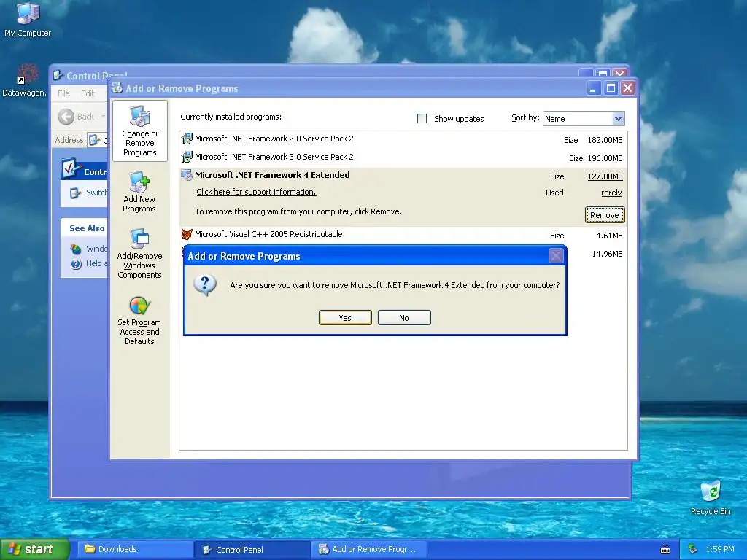This screenshot has width=747, height=560.
Task: Select Change or Remove Programs icon
Action: click(x=139, y=131)
